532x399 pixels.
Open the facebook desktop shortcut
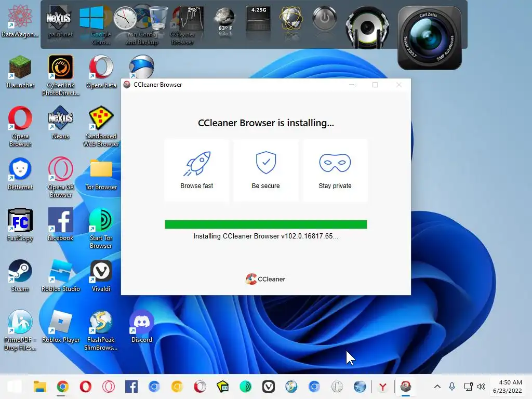point(60,224)
